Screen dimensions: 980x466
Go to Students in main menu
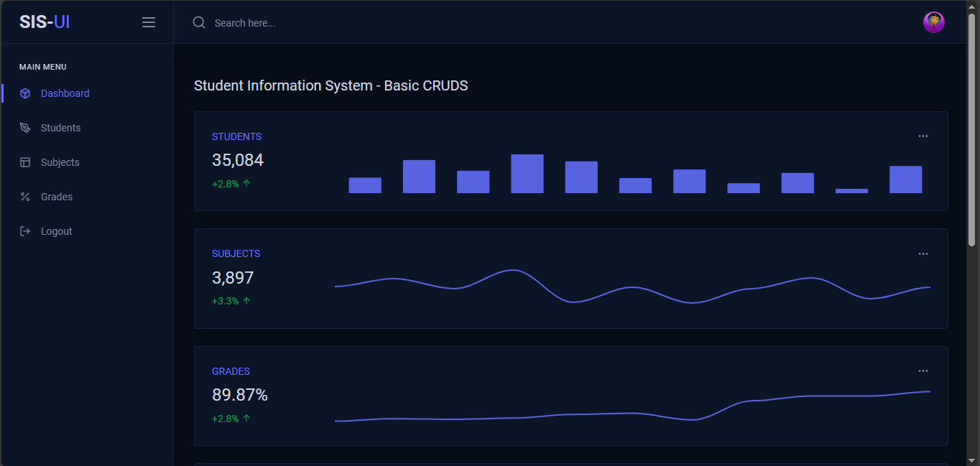(x=60, y=128)
